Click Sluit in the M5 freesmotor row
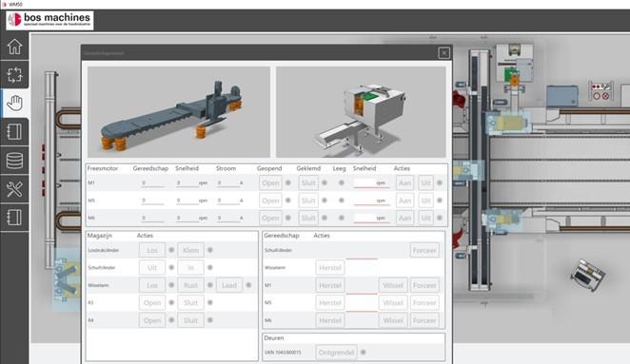The width and height of the screenshot is (630, 364). [308, 201]
